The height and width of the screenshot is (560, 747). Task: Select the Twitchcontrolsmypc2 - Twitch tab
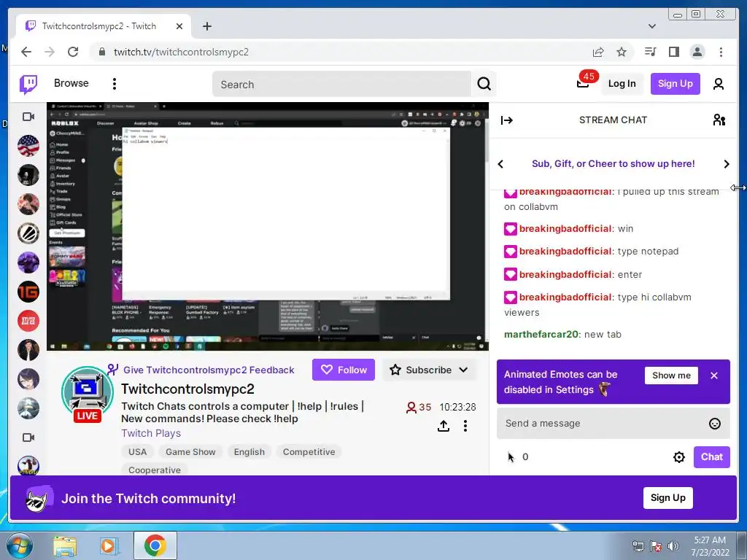104,26
